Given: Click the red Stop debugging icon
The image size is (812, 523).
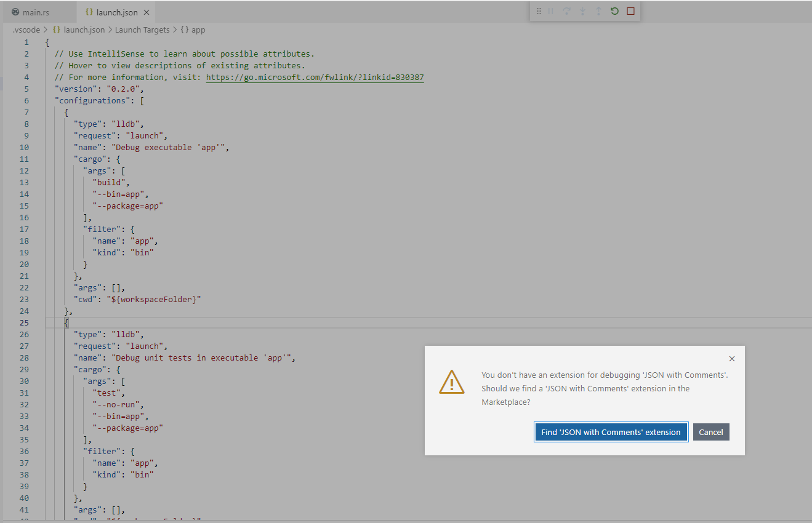Looking at the screenshot, I should 631,10.
